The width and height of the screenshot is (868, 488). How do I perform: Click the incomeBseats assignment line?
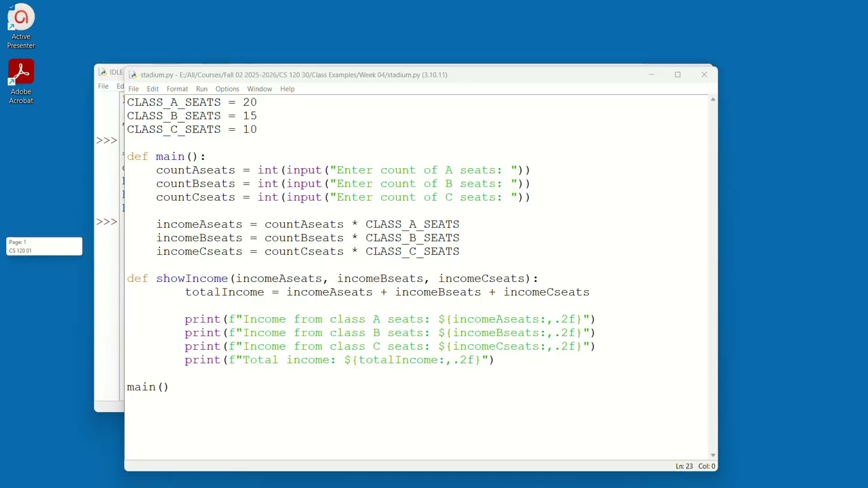tap(308, 238)
